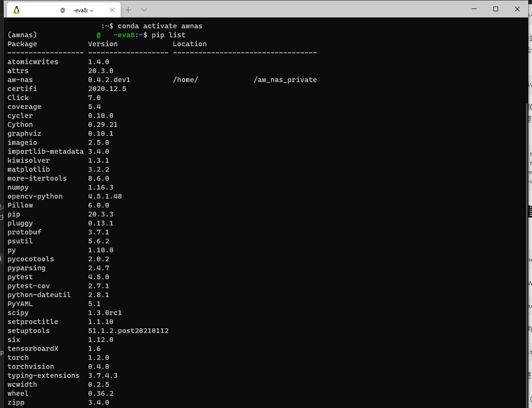
Task: Click the Version column header
Action: click(103, 44)
